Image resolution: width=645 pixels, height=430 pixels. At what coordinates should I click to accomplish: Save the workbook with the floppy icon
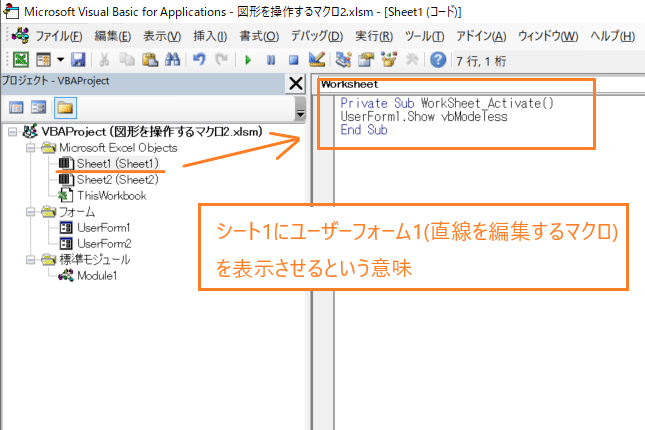coord(78,60)
